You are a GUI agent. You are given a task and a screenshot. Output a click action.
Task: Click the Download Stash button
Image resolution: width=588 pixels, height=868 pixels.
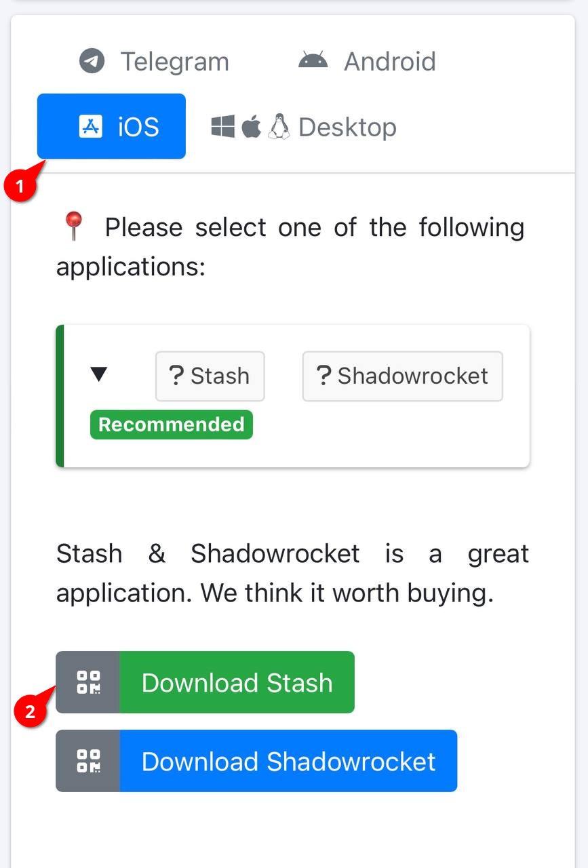pyautogui.click(x=237, y=682)
